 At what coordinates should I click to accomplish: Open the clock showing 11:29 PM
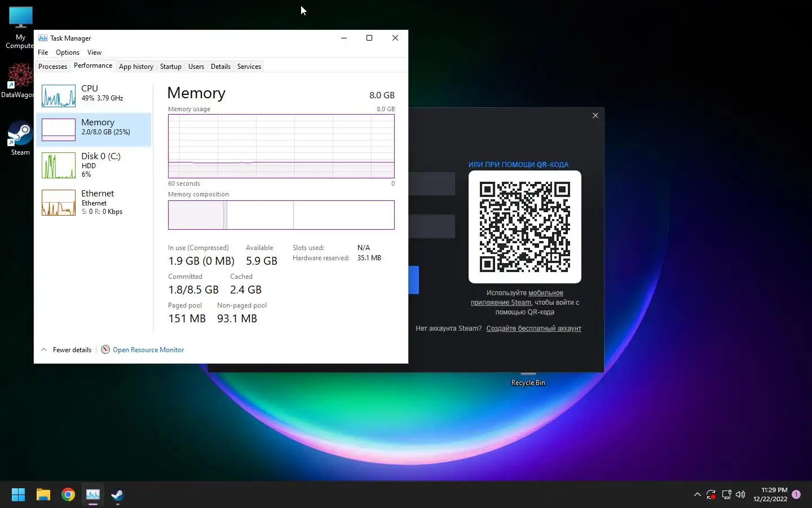pos(770,494)
